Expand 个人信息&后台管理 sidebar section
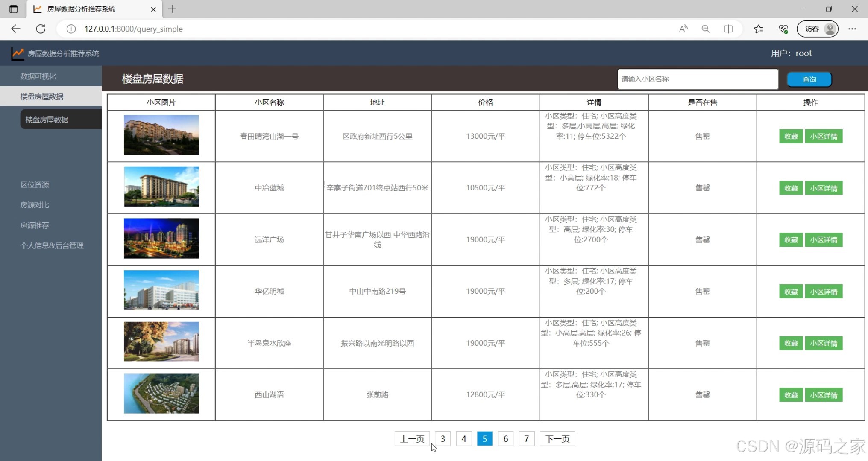Viewport: 868px width, 461px height. 52,245
